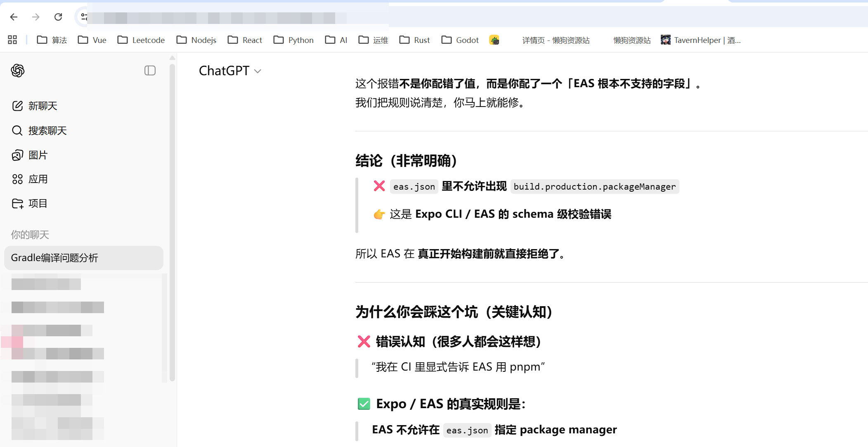Select the Gradle编译问题分析 chat

click(x=84, y=258)
